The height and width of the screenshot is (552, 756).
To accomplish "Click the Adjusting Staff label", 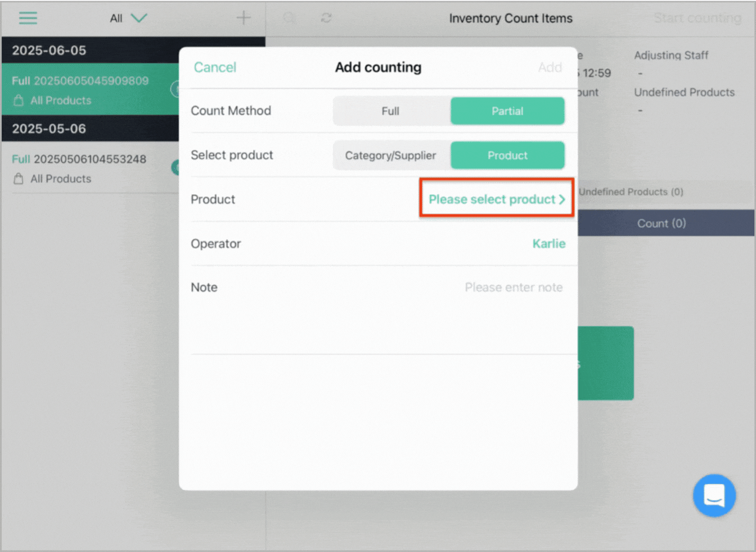I will coord(671,55).
